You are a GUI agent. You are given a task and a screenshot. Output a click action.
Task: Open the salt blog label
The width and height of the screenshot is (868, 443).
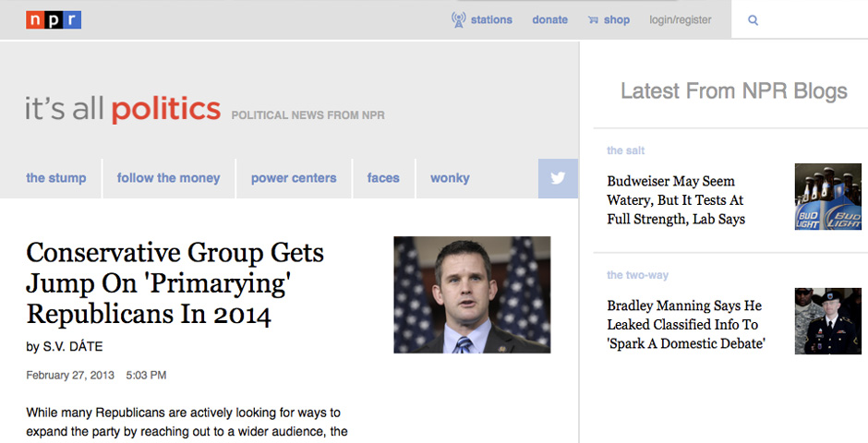[625, 150]
